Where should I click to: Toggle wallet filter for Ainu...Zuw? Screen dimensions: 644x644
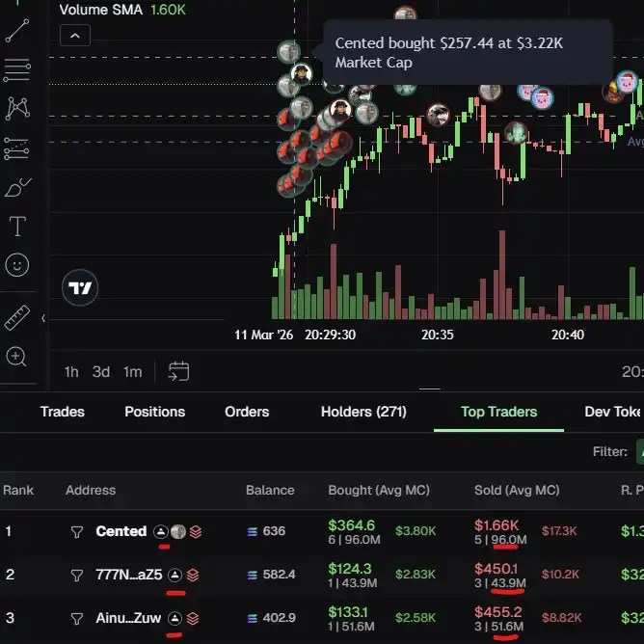point(77,618)
